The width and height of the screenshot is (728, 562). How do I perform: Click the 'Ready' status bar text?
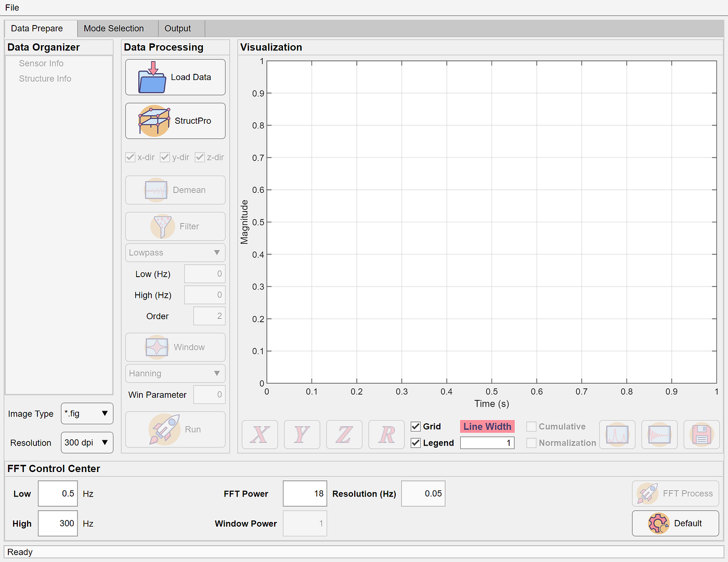click(20, 552)
